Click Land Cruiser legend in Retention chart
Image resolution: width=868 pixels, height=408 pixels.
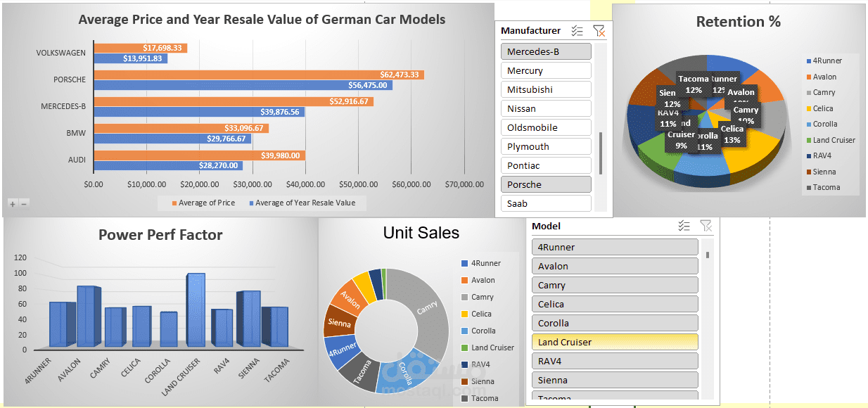[x=830, y=140]
